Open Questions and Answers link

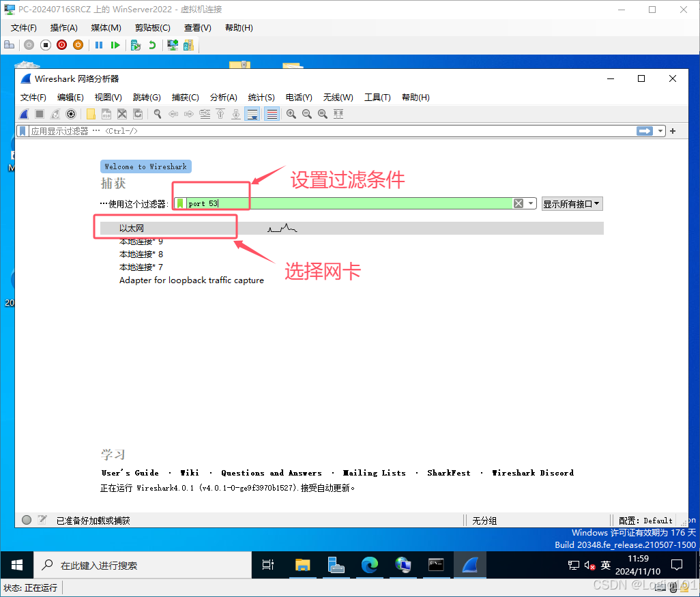(x=272, y=472)
